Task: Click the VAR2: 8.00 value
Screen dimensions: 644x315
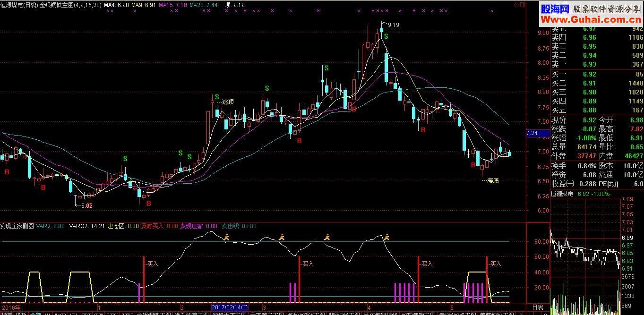Action: click(x=51, y=226)
